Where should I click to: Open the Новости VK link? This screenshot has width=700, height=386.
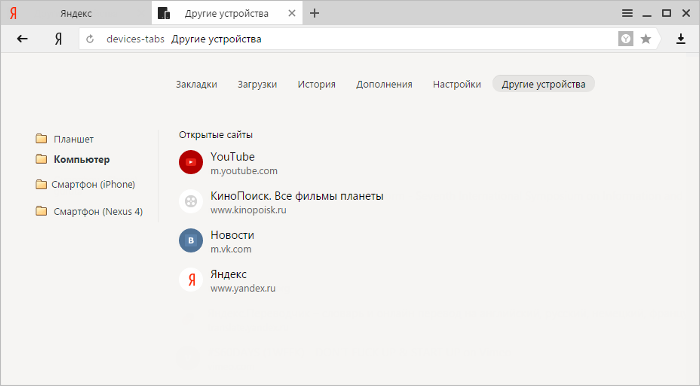coord(232,235)
